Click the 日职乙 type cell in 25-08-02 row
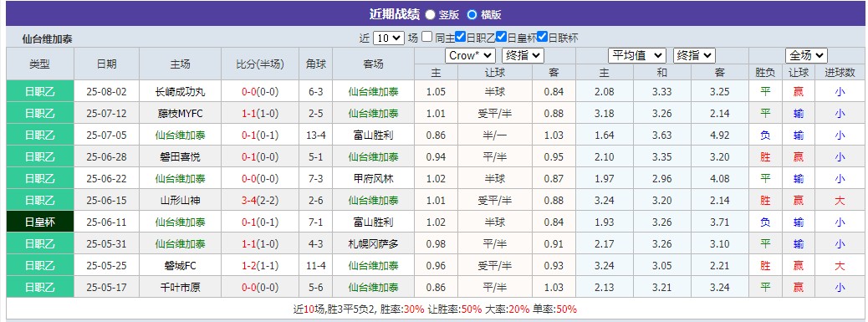The image size is (868, 322). (x=40, y=92)
